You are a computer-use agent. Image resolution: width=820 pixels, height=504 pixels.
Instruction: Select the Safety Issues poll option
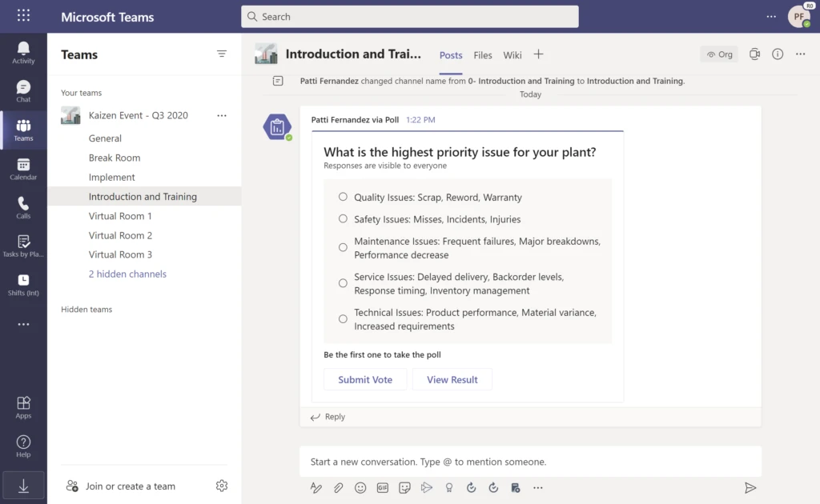[x=343, y=218]
